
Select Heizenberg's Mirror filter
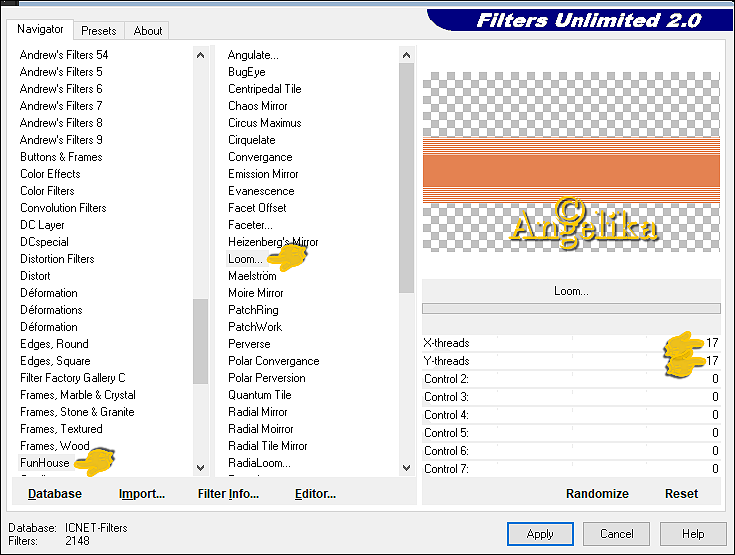(x=273, y=242)
